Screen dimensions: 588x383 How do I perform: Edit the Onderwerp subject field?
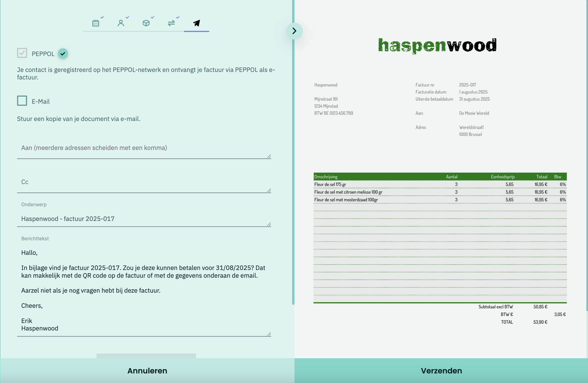tap(144, 219)
